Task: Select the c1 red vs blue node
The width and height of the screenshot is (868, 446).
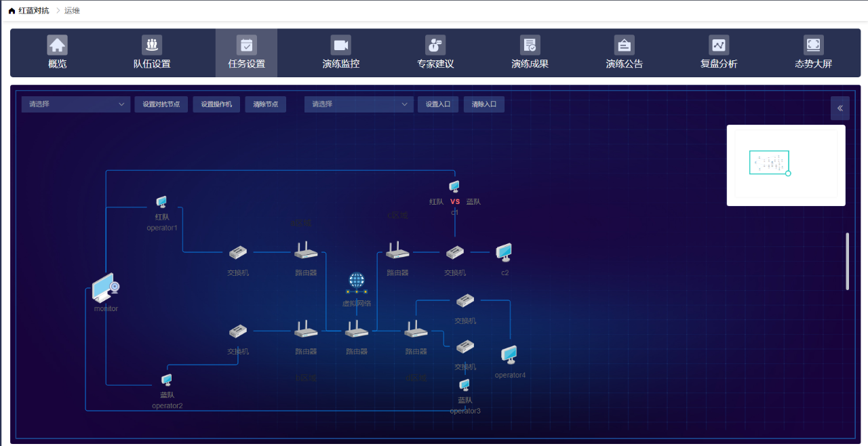Action: click(454, 186)
